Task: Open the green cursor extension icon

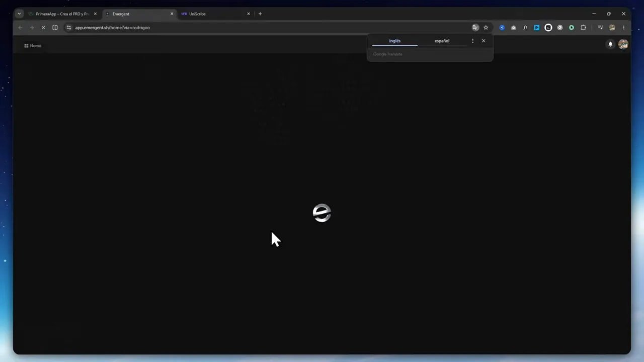Action: (x=572, y=28)
